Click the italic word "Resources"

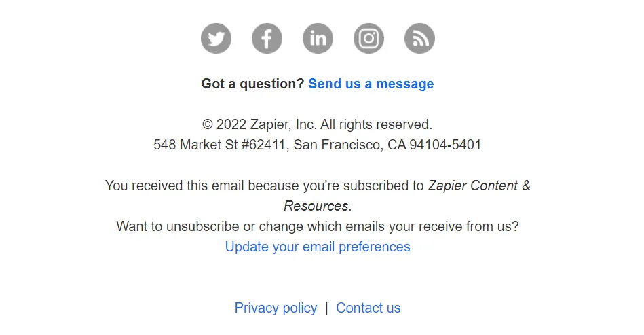[x=316, y=206]
